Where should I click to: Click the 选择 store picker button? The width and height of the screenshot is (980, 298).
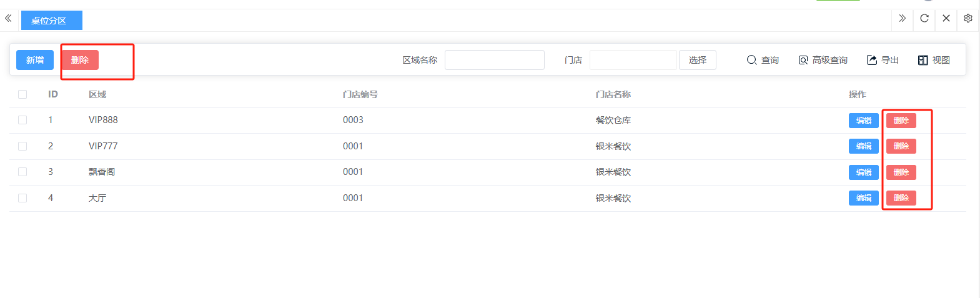697,60
